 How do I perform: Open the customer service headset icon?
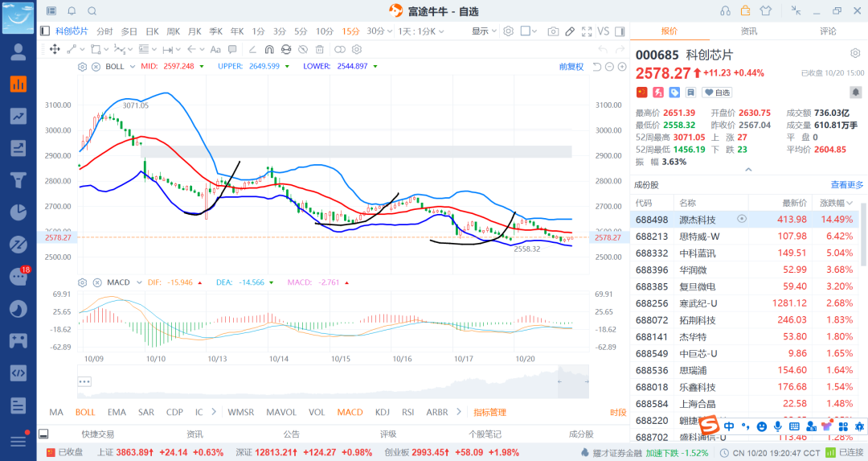click(x=726, y=11)
